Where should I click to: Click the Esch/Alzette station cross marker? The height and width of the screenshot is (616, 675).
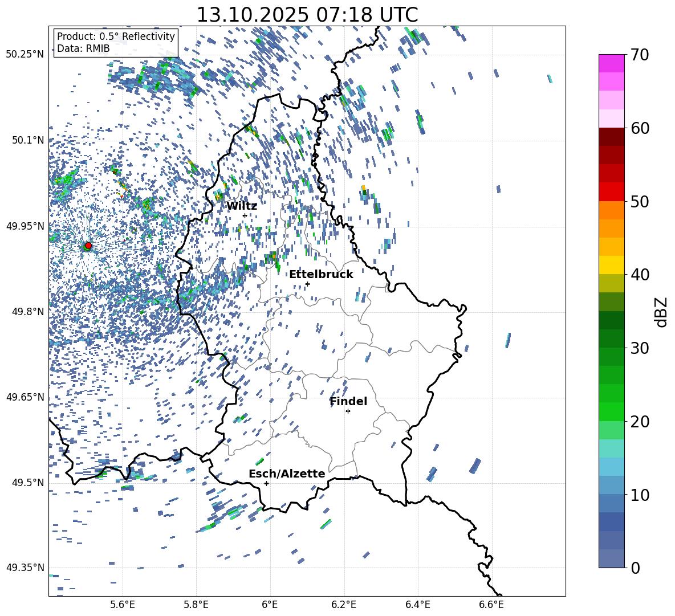point(266,483)
